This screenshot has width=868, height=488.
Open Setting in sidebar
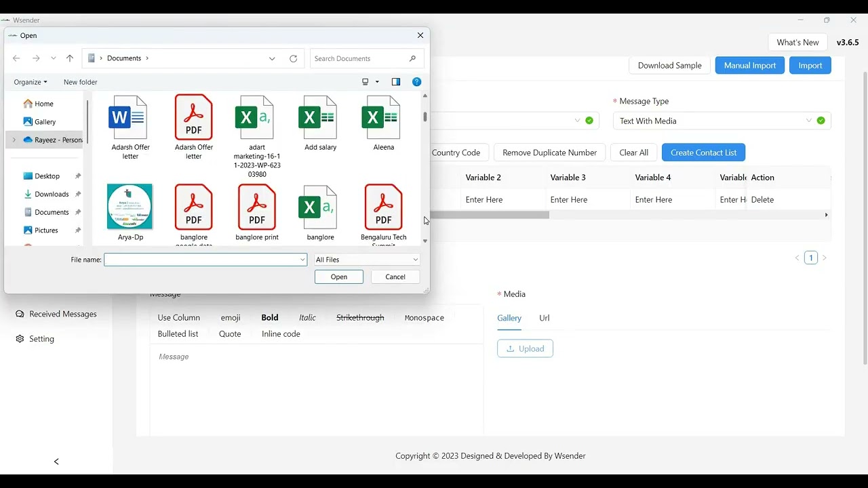point(35,339)
